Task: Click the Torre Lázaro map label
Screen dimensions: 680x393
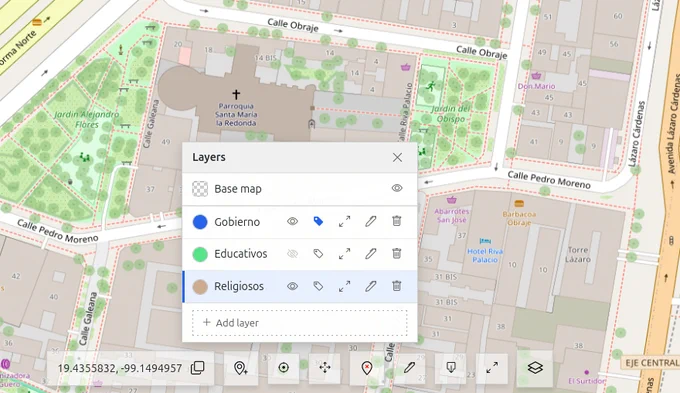Action: tap(578, 255)
